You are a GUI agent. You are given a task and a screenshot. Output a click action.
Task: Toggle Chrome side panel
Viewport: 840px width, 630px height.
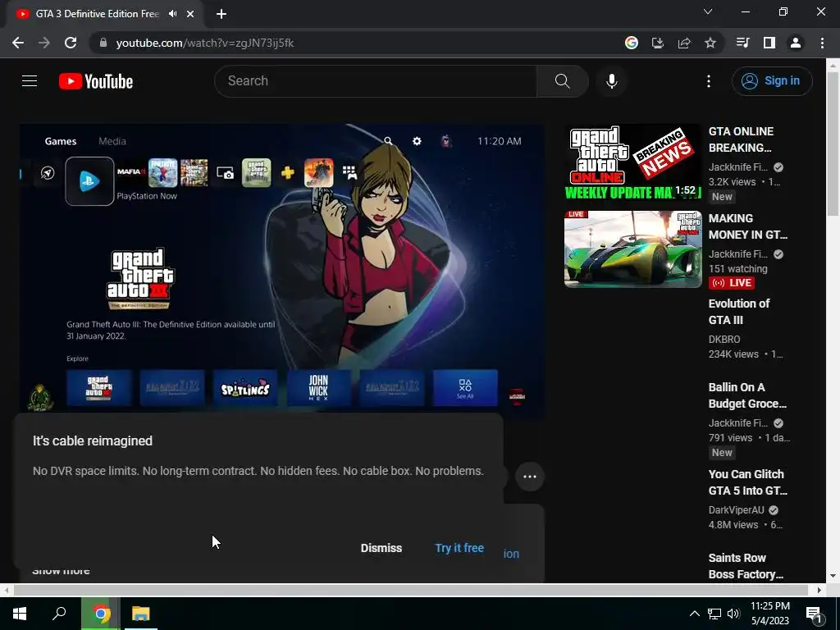click(769, 43)
